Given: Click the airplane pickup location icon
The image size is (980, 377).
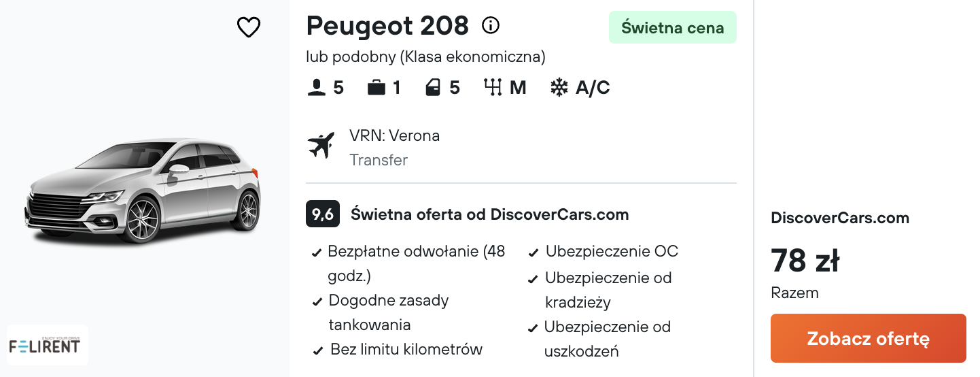Looking at the screenshot, I should (x=321, y=146).
